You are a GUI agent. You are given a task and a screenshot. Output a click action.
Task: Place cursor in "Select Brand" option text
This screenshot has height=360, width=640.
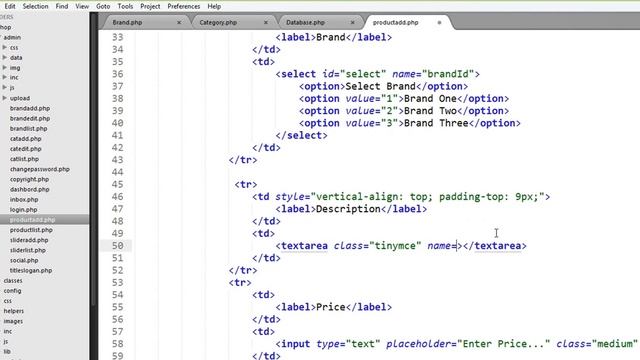point(380,87)
